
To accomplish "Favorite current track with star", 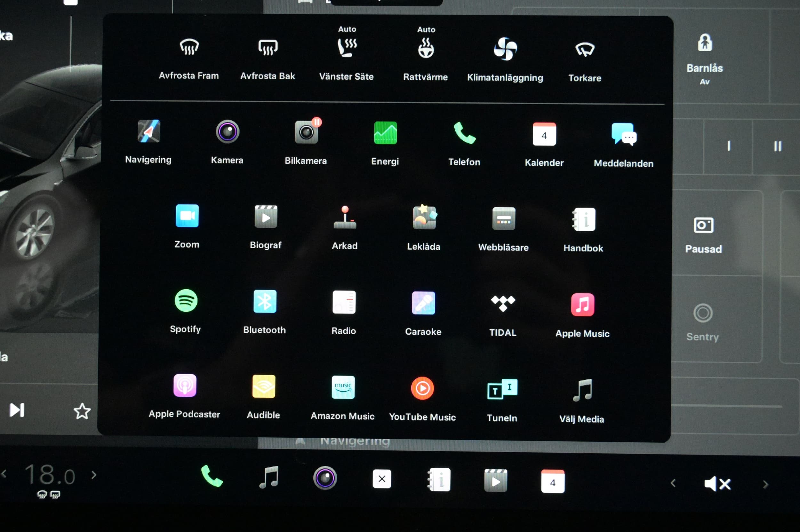I will [82, 411].
